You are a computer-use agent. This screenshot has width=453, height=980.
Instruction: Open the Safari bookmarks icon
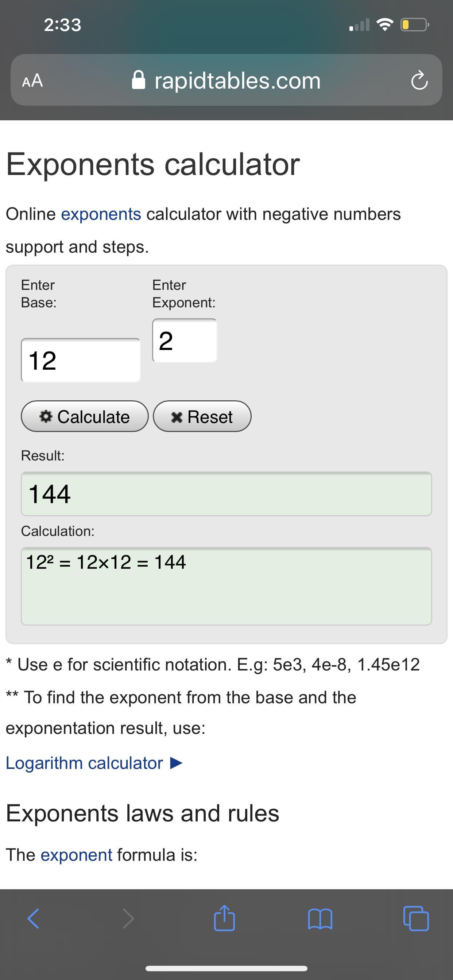[320, 919]
